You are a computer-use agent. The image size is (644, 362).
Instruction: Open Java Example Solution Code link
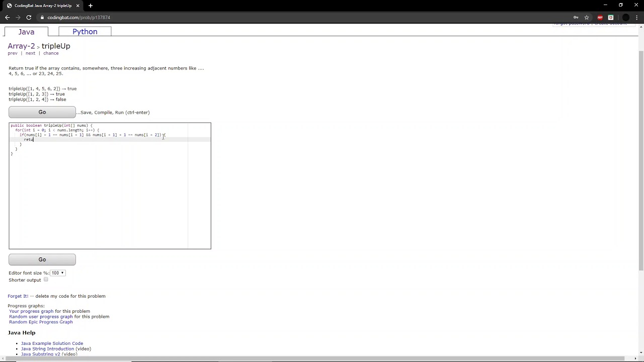pyautogui.click(x=52, y=343)
